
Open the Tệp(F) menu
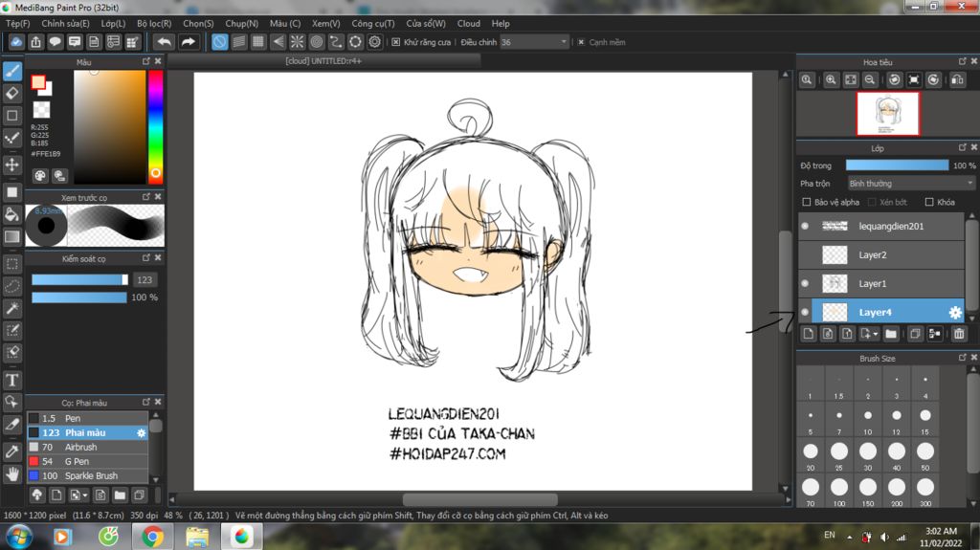pyautogui.click(x=18, y=23)
